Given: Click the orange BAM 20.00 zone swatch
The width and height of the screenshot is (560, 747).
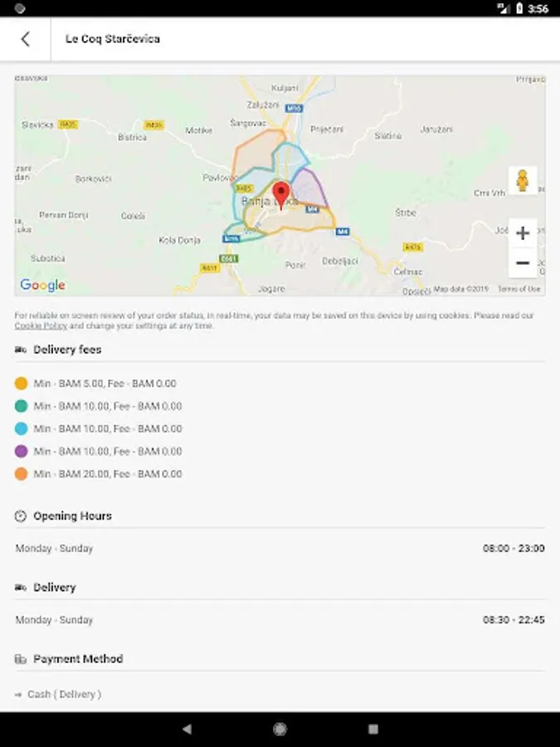Looking at the screenshot, I should point(22,474).
